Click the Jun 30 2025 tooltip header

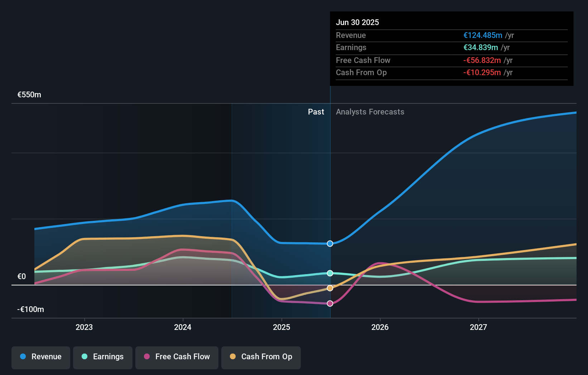[x=357, y=22]
